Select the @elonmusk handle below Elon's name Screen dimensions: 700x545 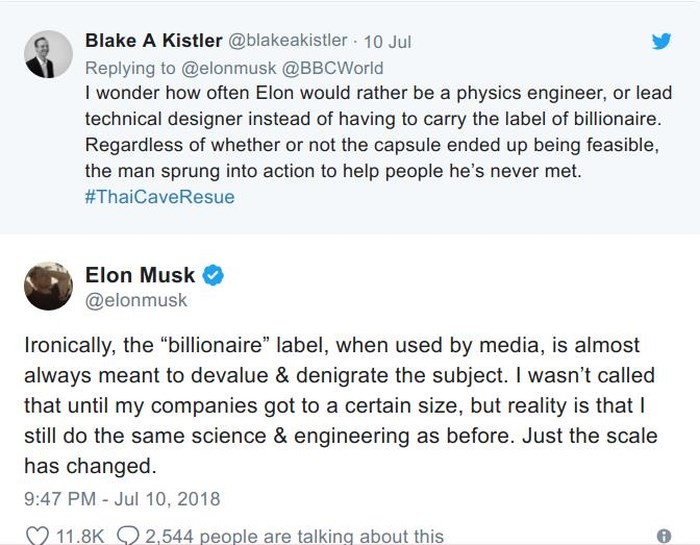coord(136,299)
